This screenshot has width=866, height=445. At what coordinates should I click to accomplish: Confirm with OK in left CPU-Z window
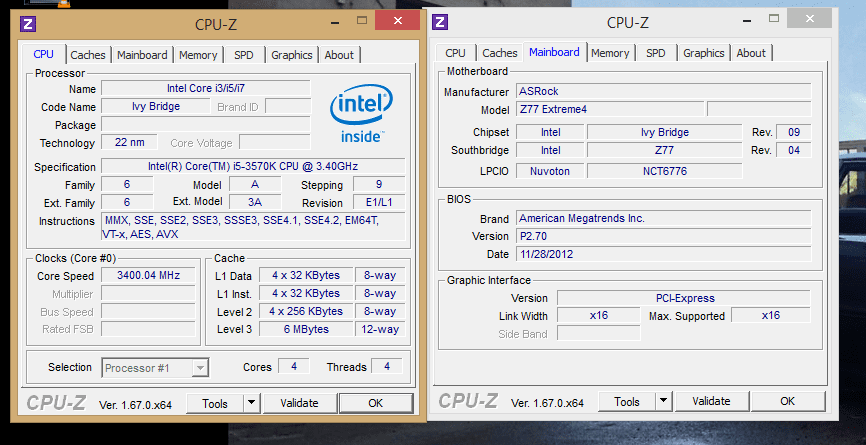click(376, 404)
